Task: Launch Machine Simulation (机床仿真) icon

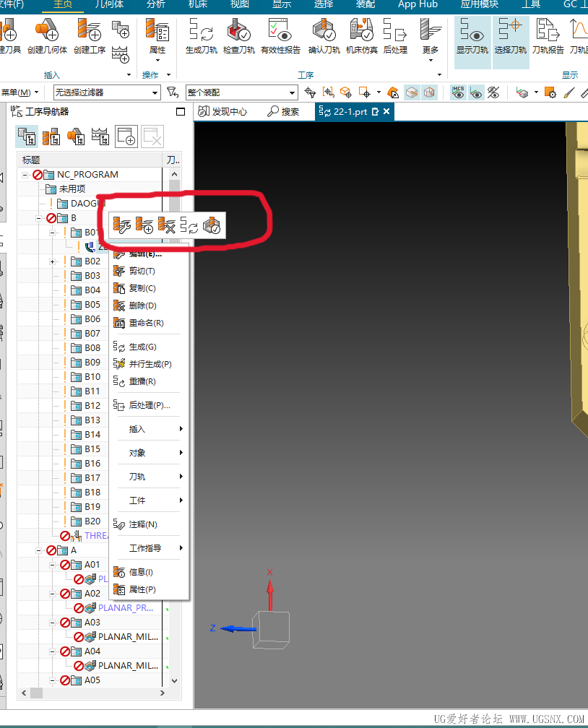Action: 362,36
